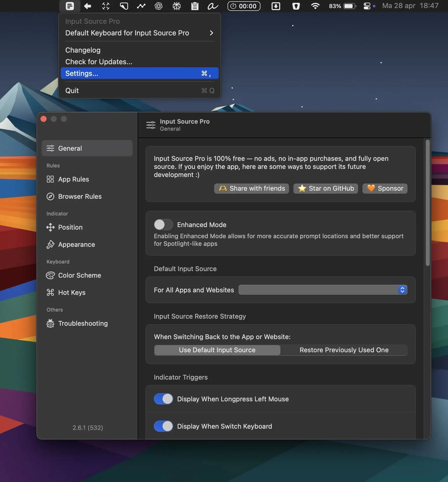
Task: Click the Input Source Pro menu bar icon
Action: pyautogui.click(x=70, y=6)
